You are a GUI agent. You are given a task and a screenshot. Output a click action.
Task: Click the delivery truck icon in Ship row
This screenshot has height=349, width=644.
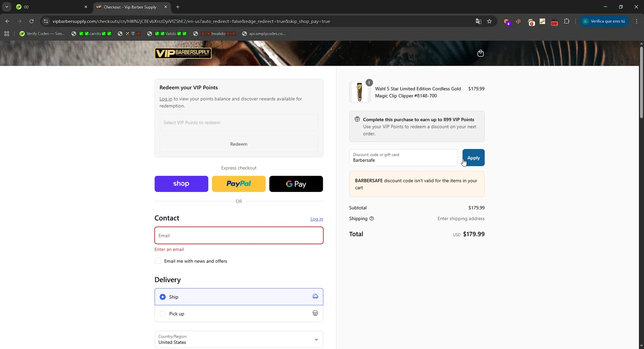pos(315,297)
